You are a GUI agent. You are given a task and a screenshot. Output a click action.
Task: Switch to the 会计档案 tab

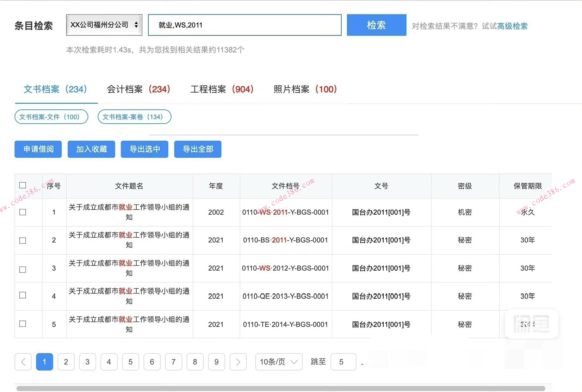pos(138,89)
